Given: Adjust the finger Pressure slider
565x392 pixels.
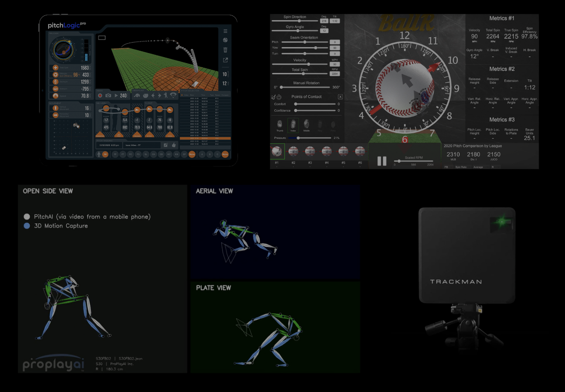Looking at the screenshot, I should pos(309,138).
